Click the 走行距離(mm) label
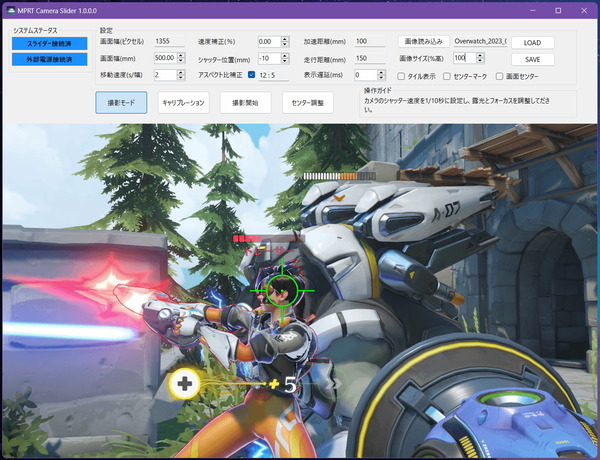Screen dimensions: 600x460 pyautogui.click(x=325, y=60)
